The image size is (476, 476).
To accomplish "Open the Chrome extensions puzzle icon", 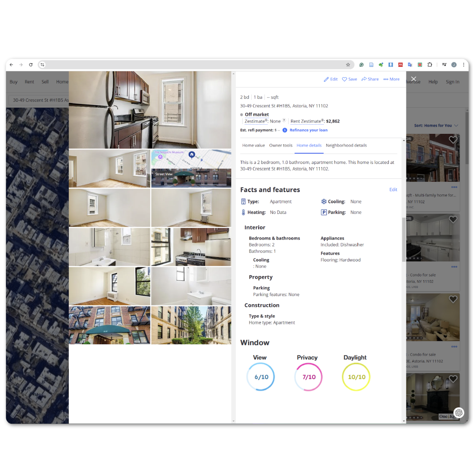I will point(430,65).
